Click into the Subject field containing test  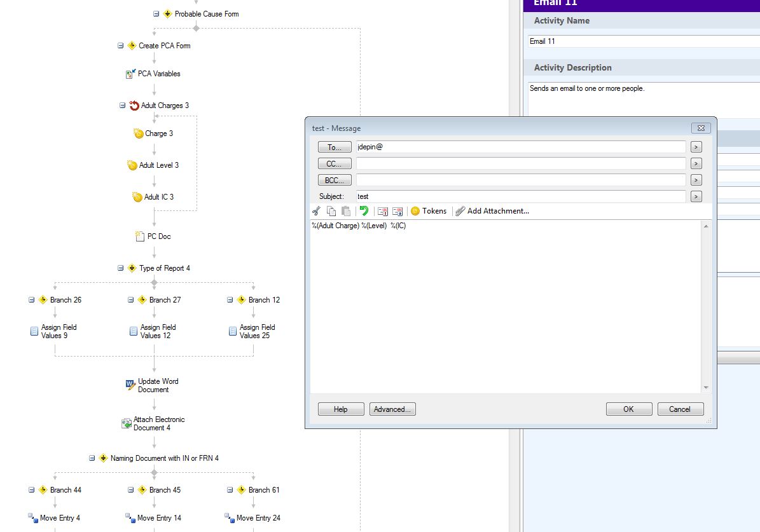(x=521, y=196)
